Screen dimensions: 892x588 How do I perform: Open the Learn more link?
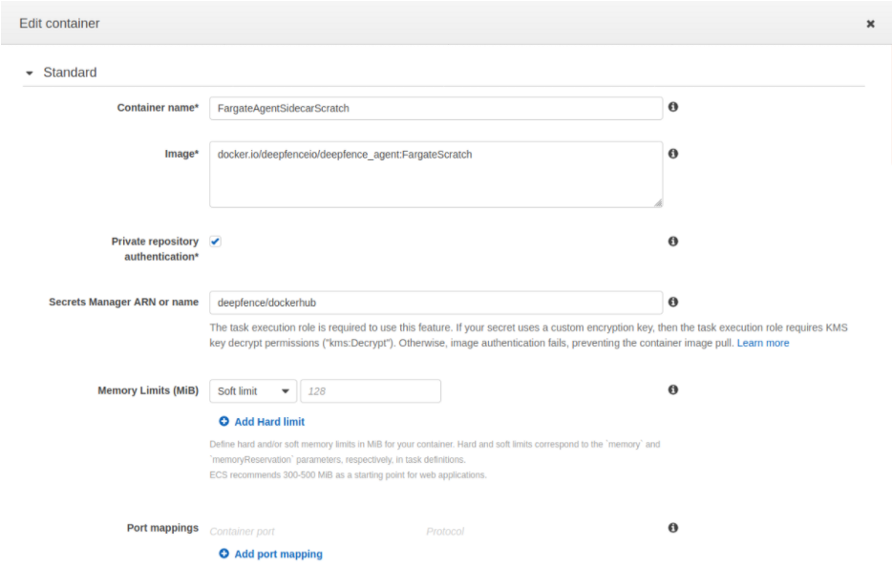763,343
